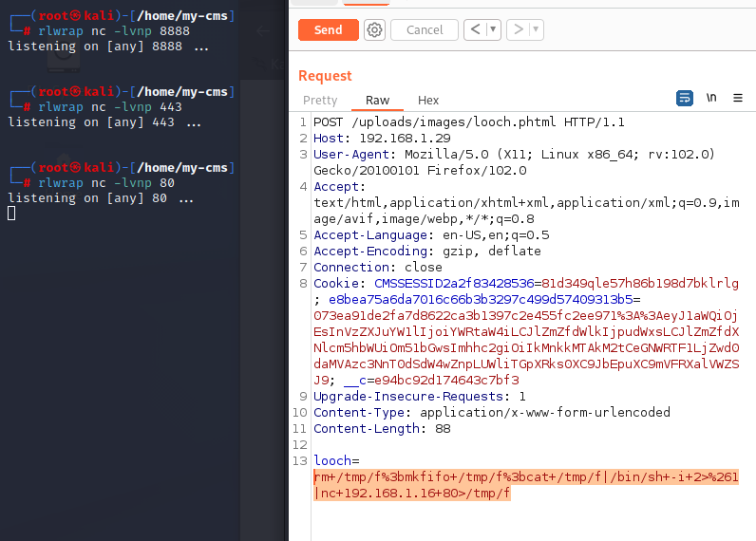Click terminal command rlwrap nc -lvnp 8888
This screenshot has width=756, height=541.
[114, 31]
